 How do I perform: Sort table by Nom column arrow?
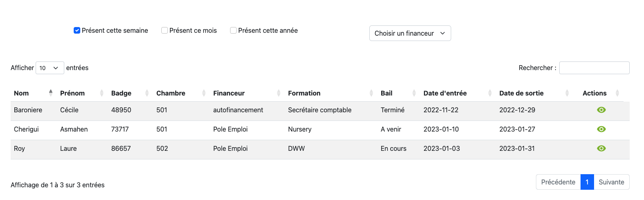(51, 93)
